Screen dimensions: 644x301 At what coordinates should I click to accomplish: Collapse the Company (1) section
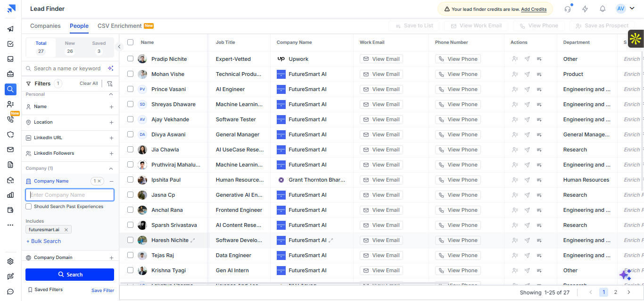[x=111, y=168]
